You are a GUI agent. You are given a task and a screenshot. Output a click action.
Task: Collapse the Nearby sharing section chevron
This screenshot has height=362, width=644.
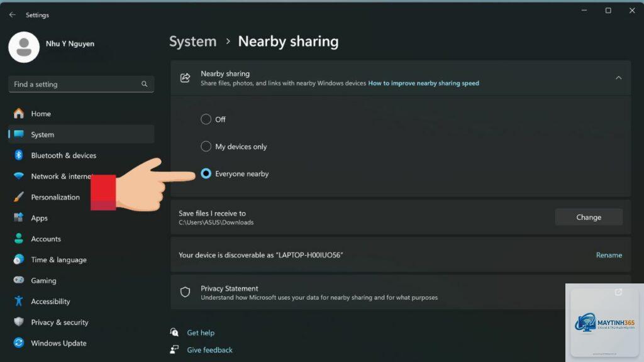(619, 78)
